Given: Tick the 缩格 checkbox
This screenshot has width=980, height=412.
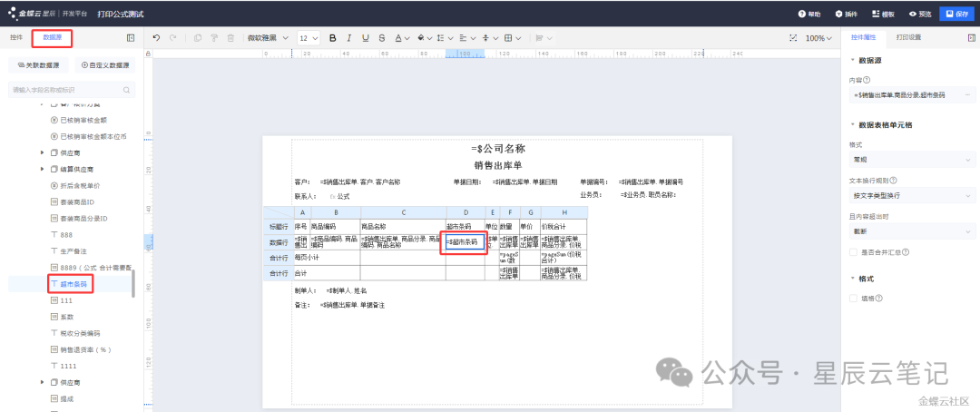Looking at the screenshot, I should point(852,298).
